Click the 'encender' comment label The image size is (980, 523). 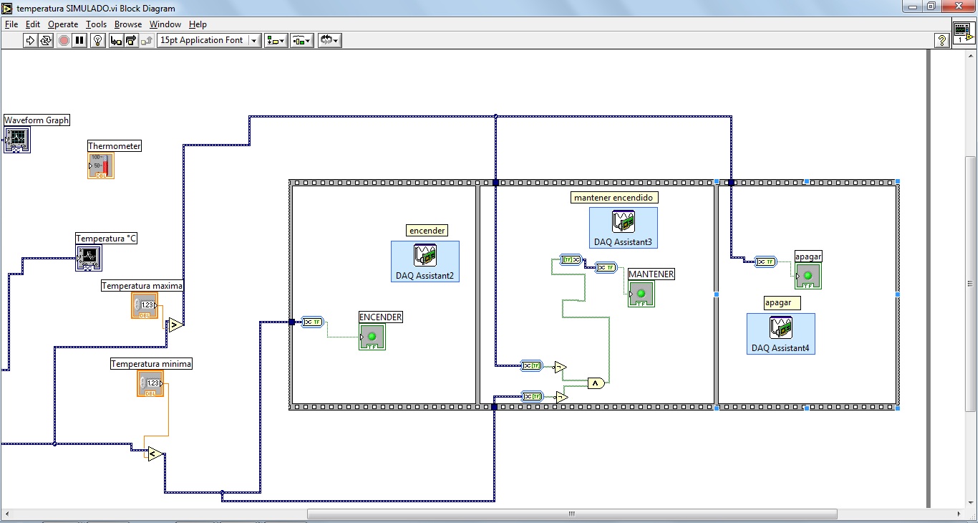(428, 230)
